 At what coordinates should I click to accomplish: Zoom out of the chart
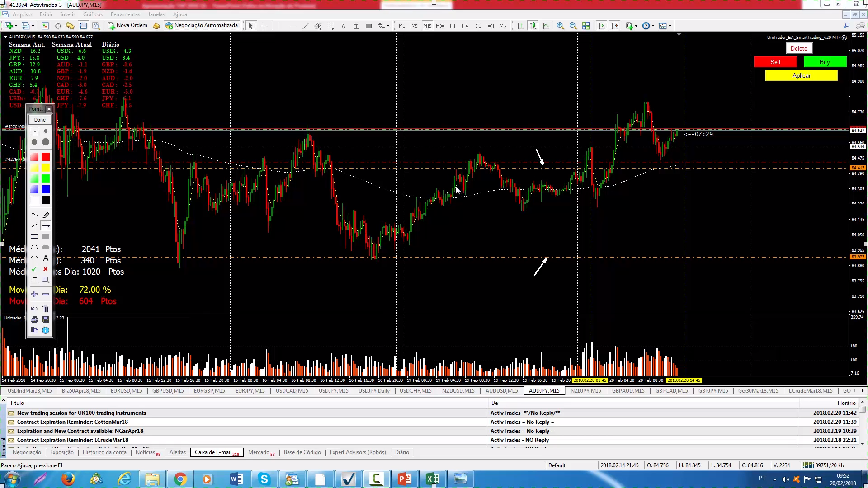click(x=573, y=26)
